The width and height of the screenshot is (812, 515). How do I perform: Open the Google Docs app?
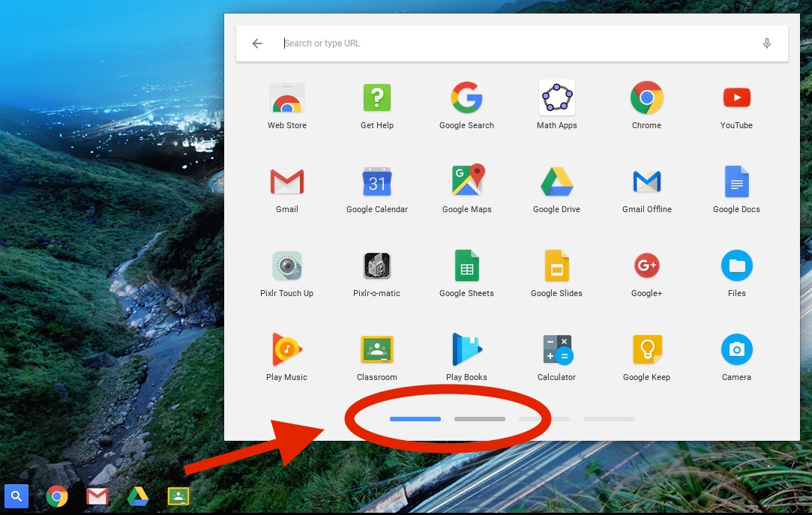click(736, 181)
